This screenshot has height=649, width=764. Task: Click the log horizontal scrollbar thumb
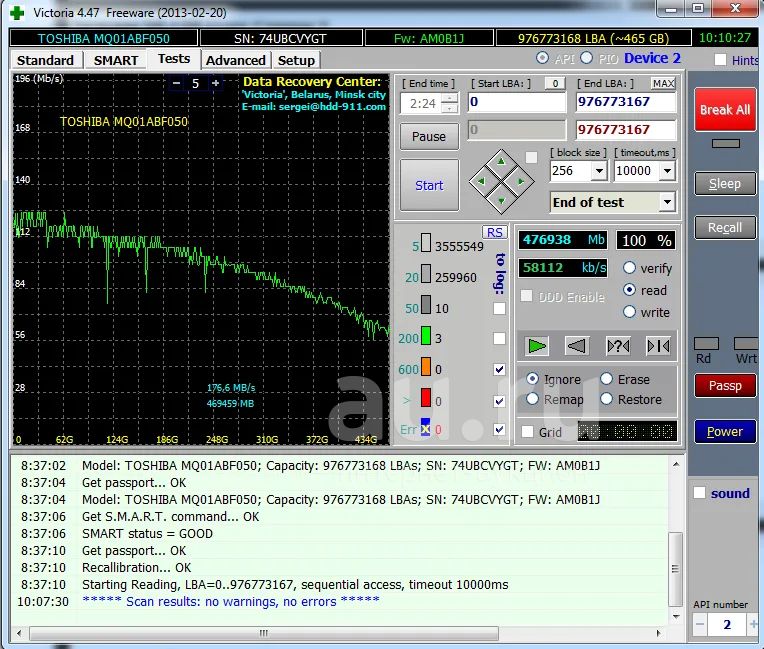point(264,633)
